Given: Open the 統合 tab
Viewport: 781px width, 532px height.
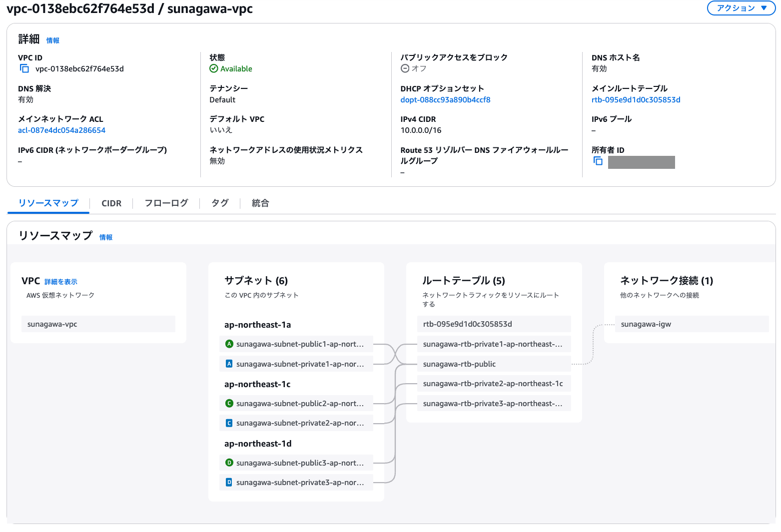Looking at the screenshot, I should click(x=260, y=203).
